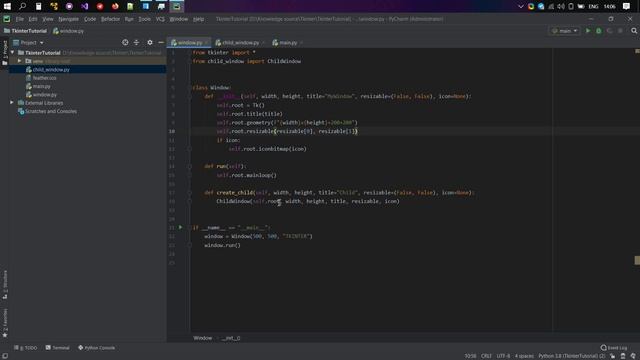Click the run with coverage icon in toolbar
Screen dimensions: 640x360
[x=609, y=31]
